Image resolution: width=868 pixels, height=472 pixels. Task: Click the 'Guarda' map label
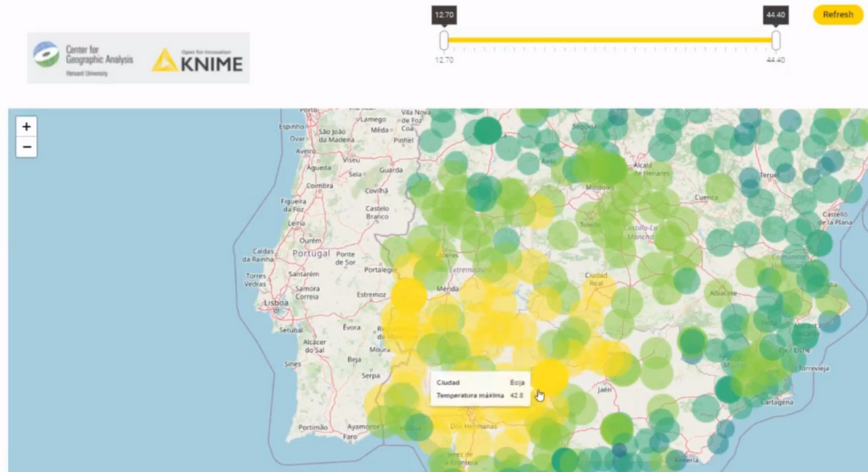pos(391,170)
